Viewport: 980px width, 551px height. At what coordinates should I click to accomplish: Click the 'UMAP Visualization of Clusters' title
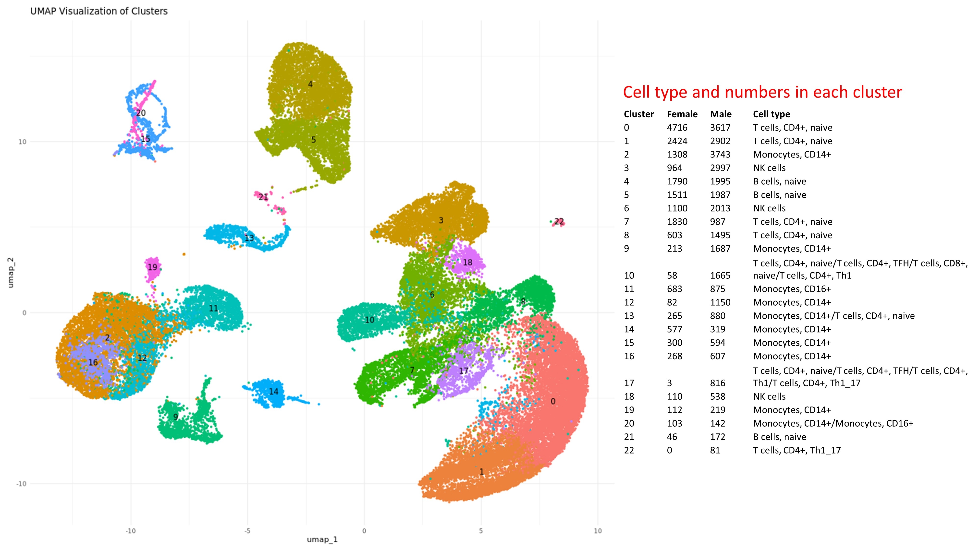[x=99, y=11]
